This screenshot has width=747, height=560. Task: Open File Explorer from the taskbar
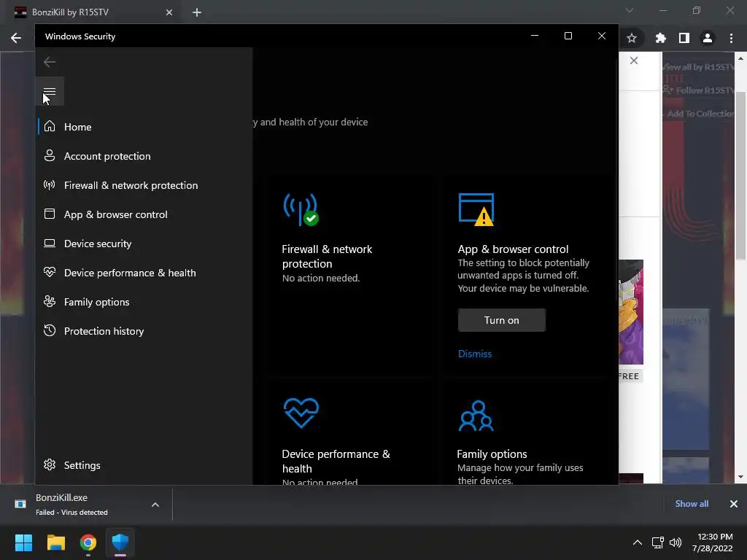pos(55,542)
